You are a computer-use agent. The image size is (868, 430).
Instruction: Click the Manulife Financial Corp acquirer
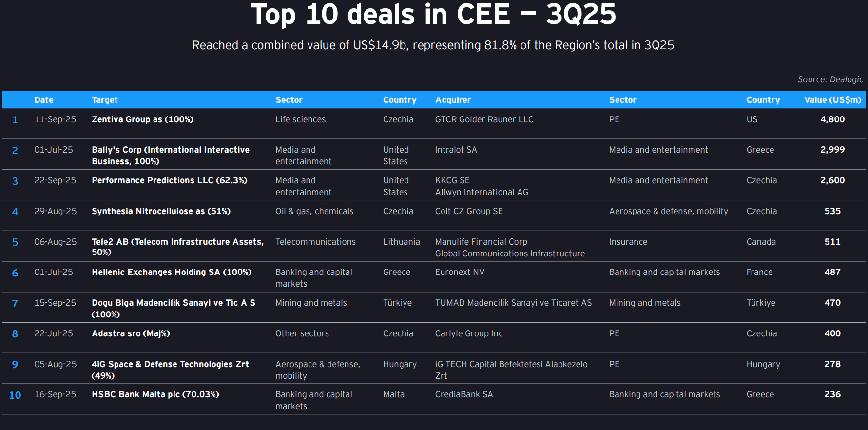[481, 242]
